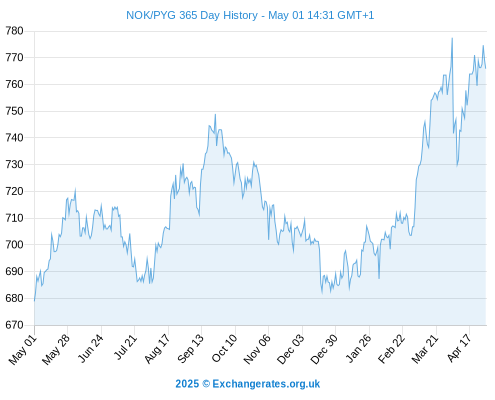The image size is (495, 400).
Task: Select the May 01 x-axis date label
Action: click(x=22, y=349)
